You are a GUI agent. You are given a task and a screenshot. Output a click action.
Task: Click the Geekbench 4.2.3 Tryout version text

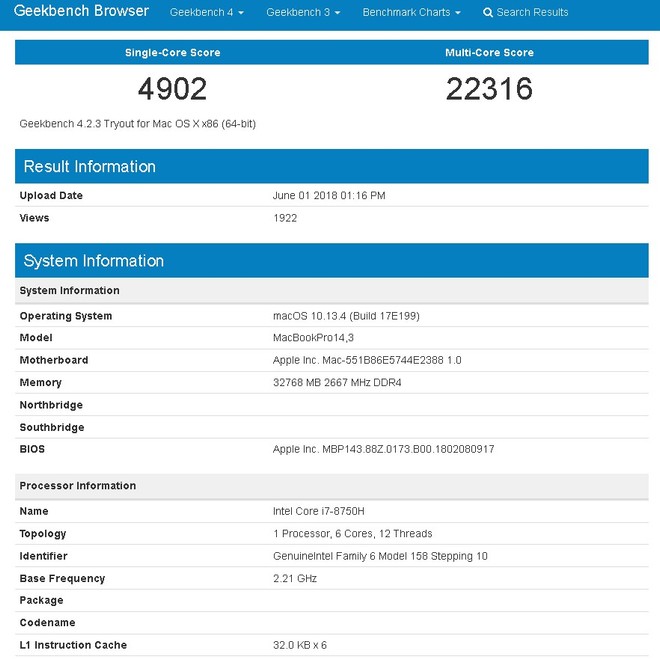(137, 124)
